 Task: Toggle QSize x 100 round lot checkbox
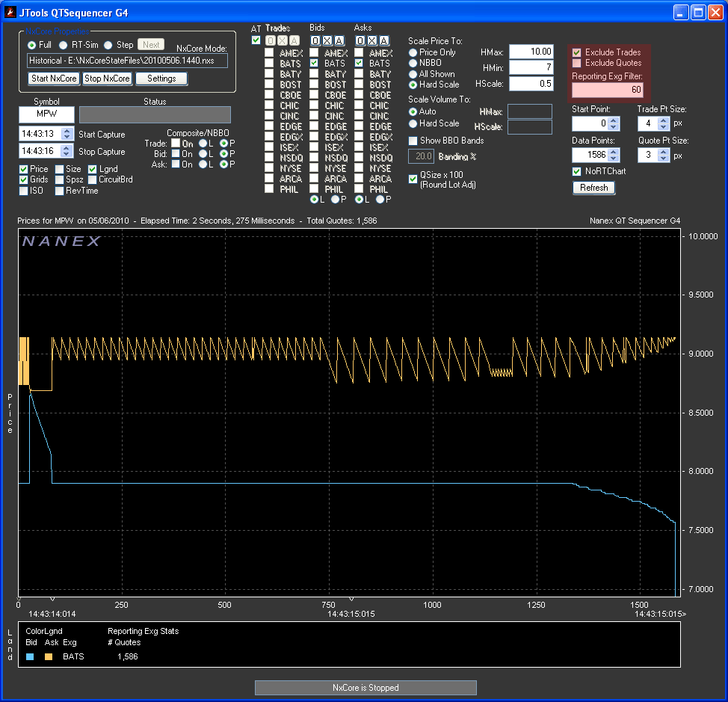click(413, 179)
